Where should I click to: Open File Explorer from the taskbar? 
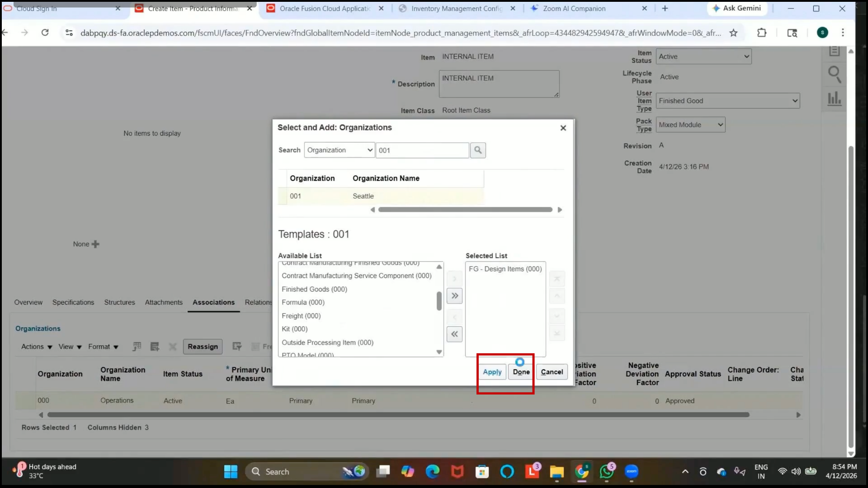coord(557,472)
